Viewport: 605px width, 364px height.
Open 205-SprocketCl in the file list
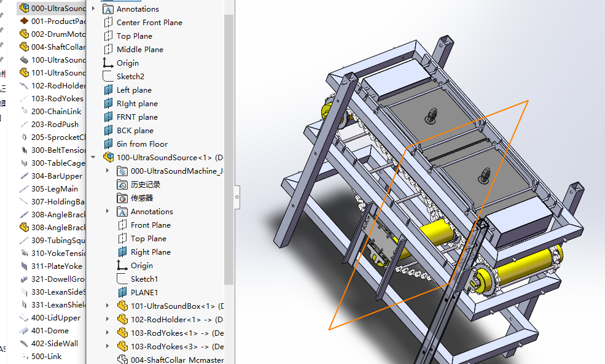pyautogui.click(x=58, y=137)
